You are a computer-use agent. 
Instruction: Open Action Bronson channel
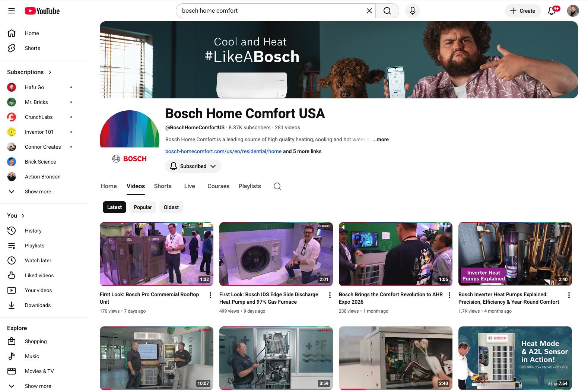pyautogui.click(x=44, y=177)
